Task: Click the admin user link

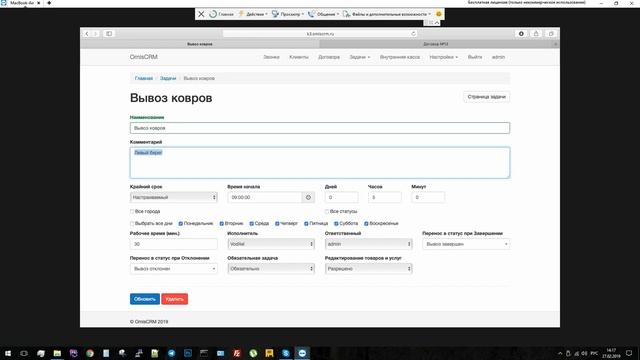Action: pos(498,57)
